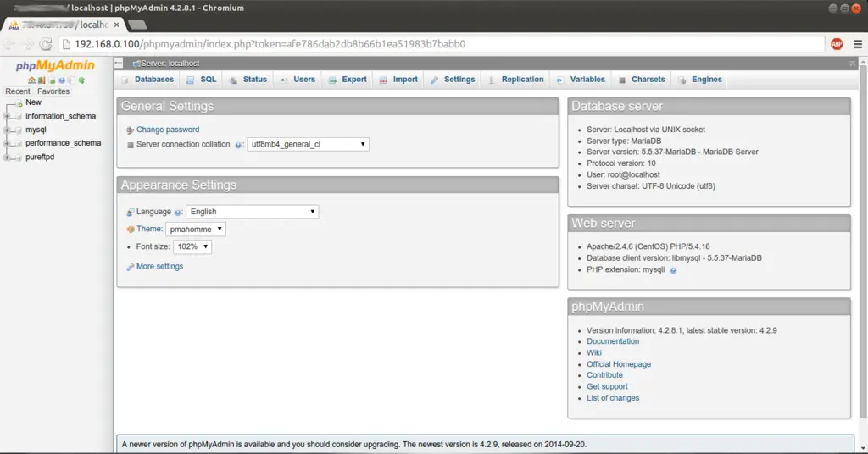Click the Log out door icon in sidebar

[42, 80]
